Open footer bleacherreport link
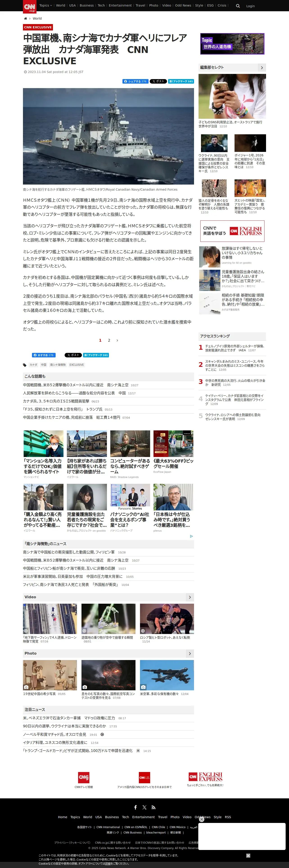This screenshot has height=868, width=289. [x=156, y=833]
